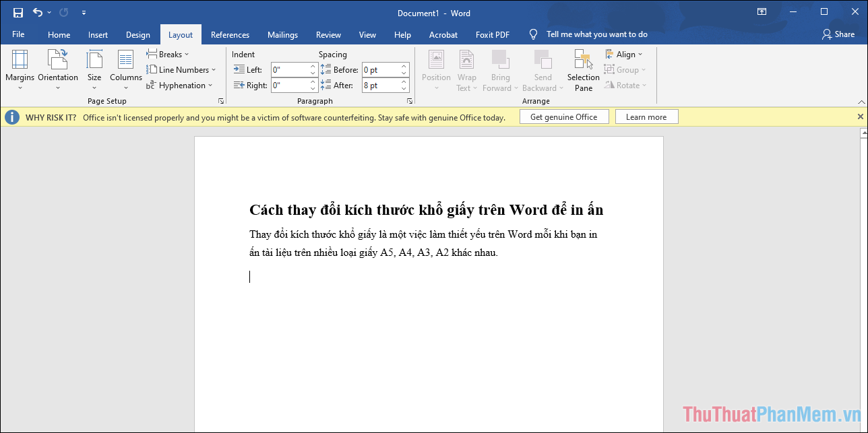
Task: Open the References tab
Action: [230, 34]
